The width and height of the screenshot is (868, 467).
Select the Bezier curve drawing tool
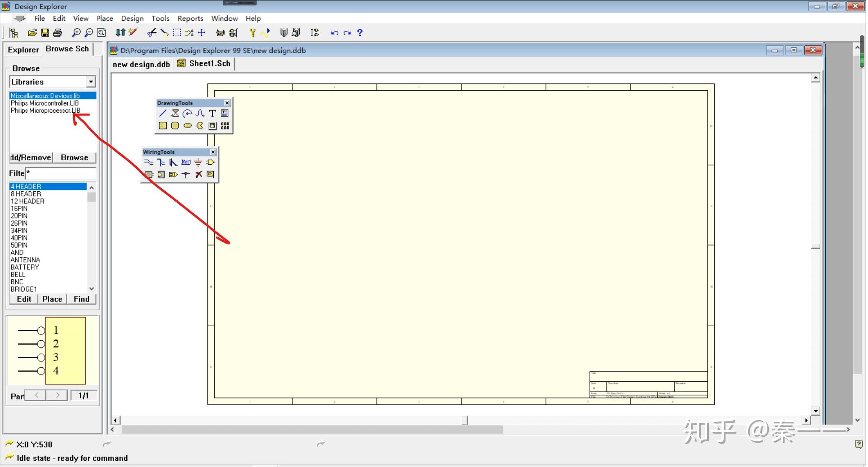(x=200, y=113)
